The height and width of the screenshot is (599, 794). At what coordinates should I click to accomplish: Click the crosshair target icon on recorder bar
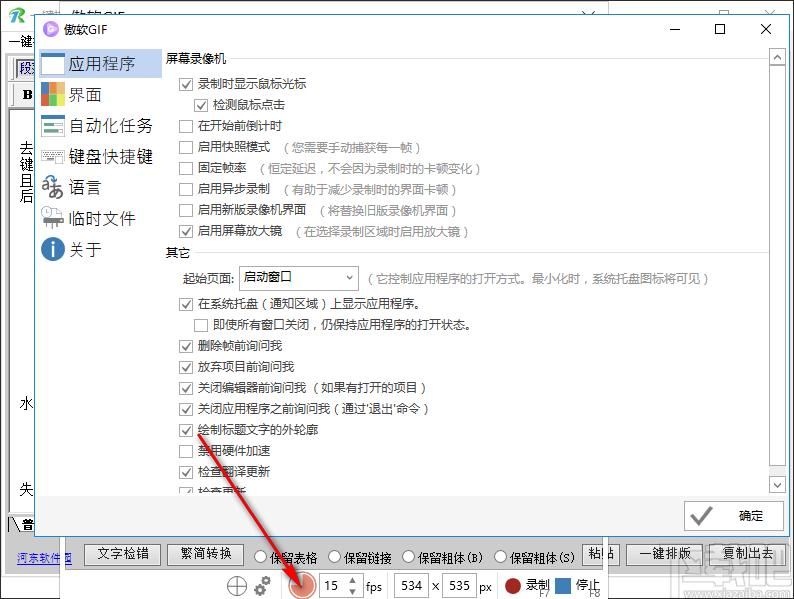pos(236,586)
